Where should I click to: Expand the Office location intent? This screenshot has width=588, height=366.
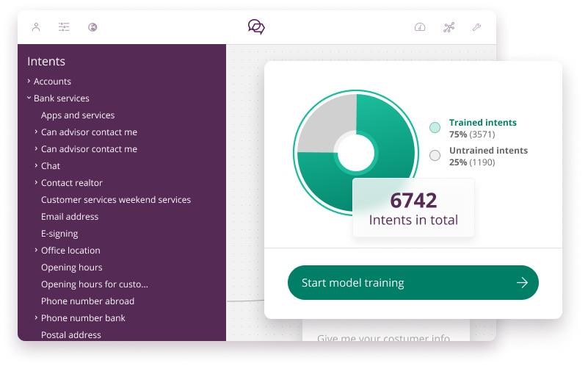36,251
